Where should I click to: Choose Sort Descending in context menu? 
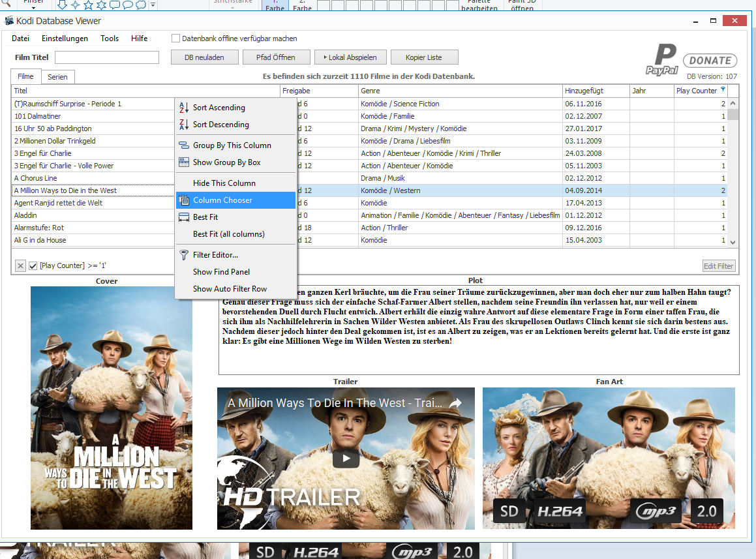235,125
